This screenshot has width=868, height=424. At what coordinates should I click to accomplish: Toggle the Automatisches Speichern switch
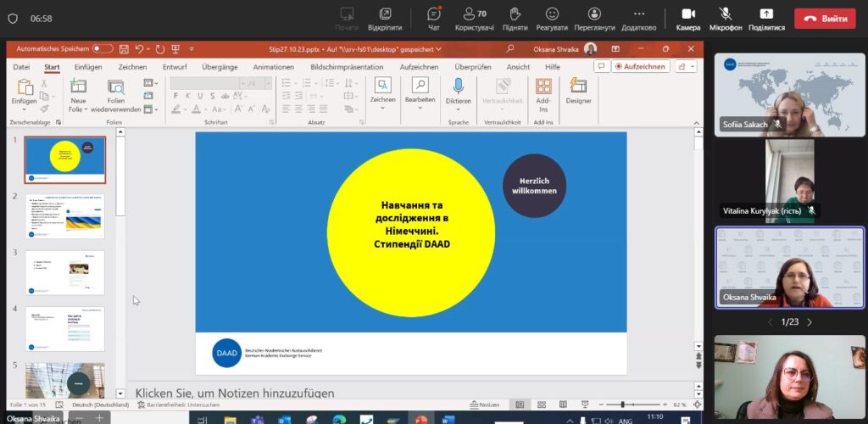pos(103,49)
